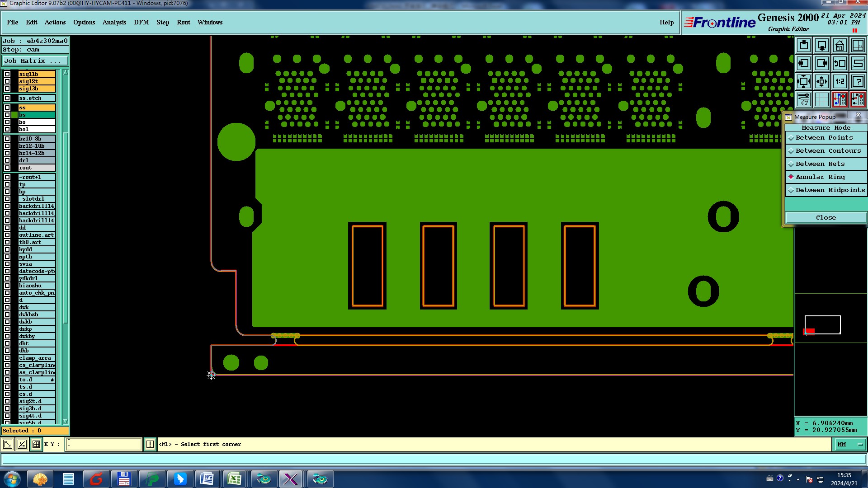Click the wrench and palette settings icon

pyautogui.click(x=803, y=99)
